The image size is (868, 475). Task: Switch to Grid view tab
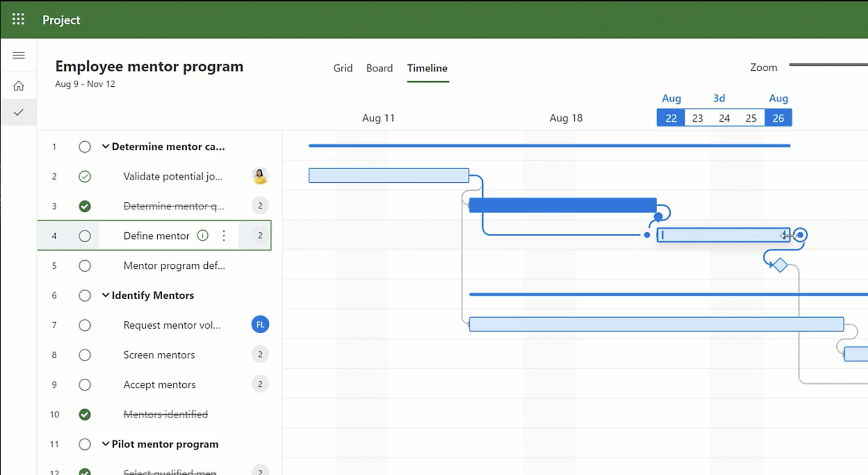343,68
